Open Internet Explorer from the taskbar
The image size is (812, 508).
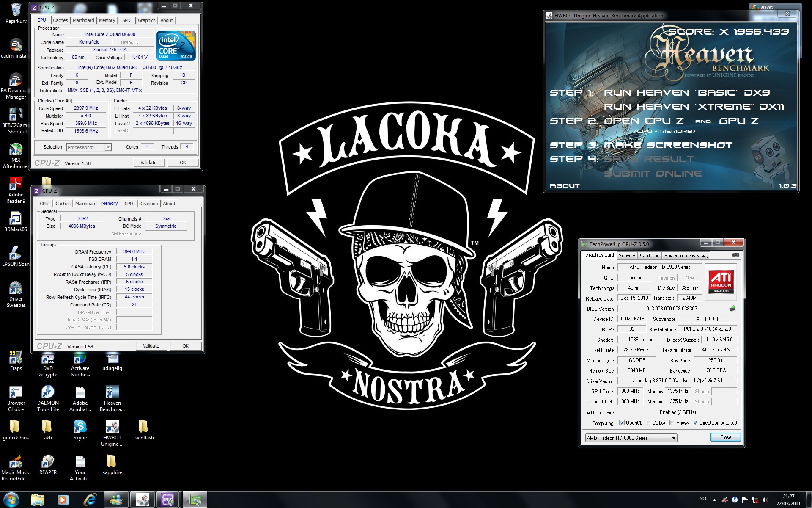point(89,500)
